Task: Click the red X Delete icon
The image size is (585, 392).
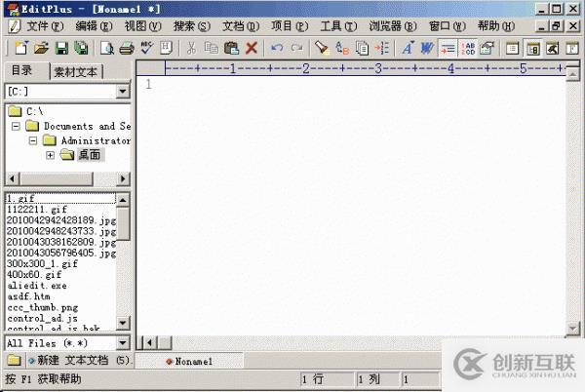Action: [252, 48]
